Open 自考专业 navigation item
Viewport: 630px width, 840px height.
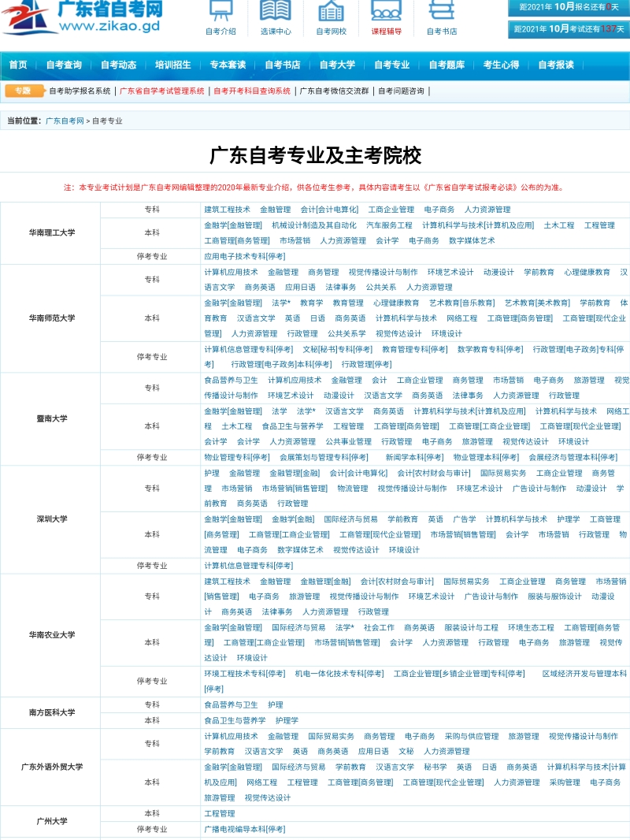pyautogui.click(x=392, y=65)
